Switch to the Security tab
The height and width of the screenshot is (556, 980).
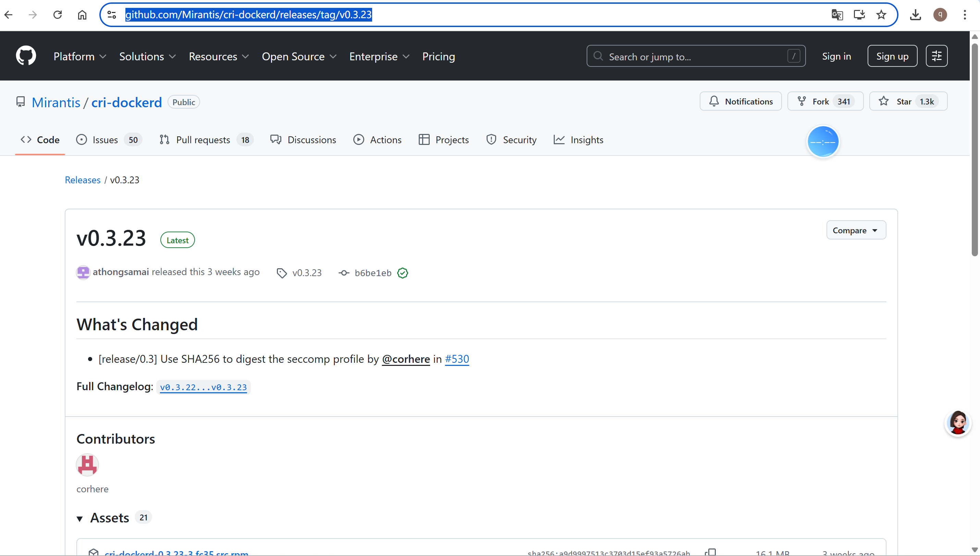coord(511,140)
